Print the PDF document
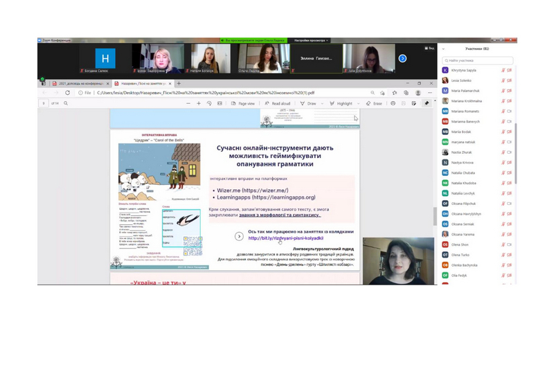 393,103
